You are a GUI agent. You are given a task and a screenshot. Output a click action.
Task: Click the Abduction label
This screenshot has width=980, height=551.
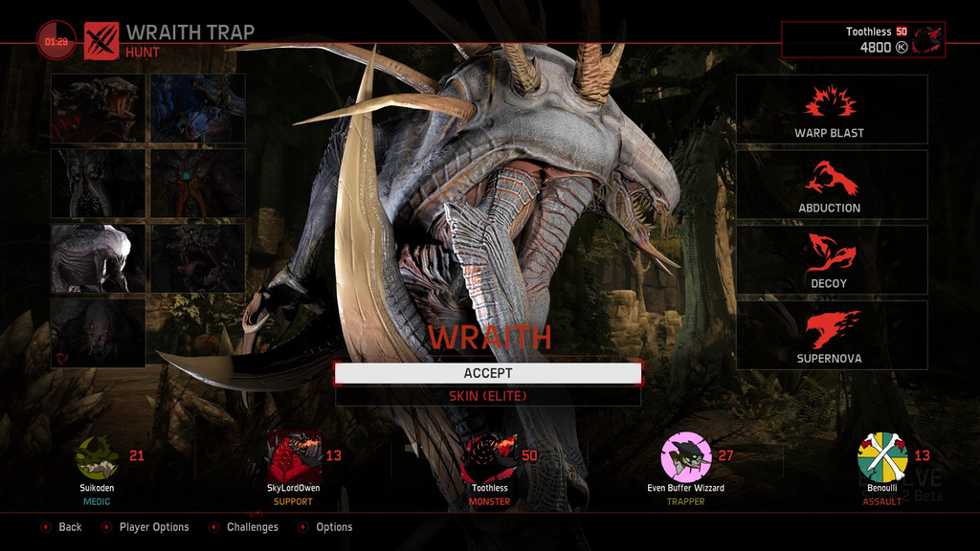830,208
